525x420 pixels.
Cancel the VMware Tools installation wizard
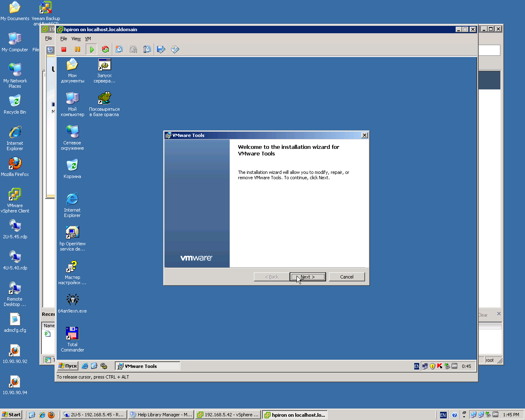pos(347,277)
